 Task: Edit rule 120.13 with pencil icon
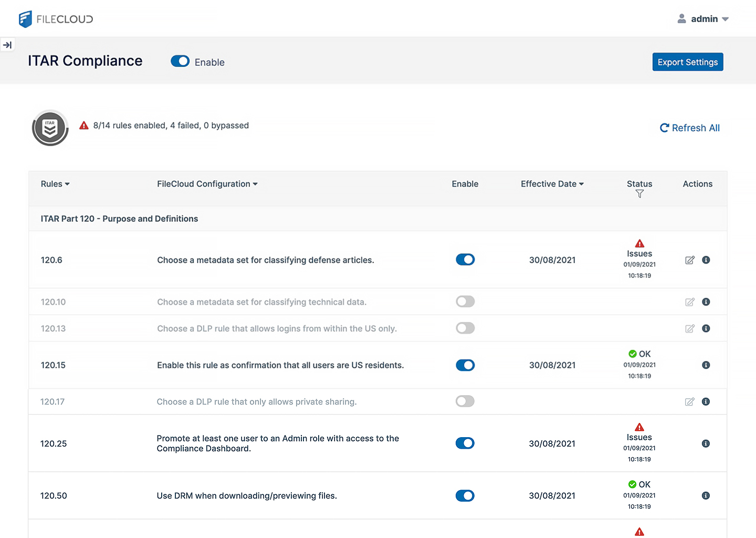[x=690, y=328]
